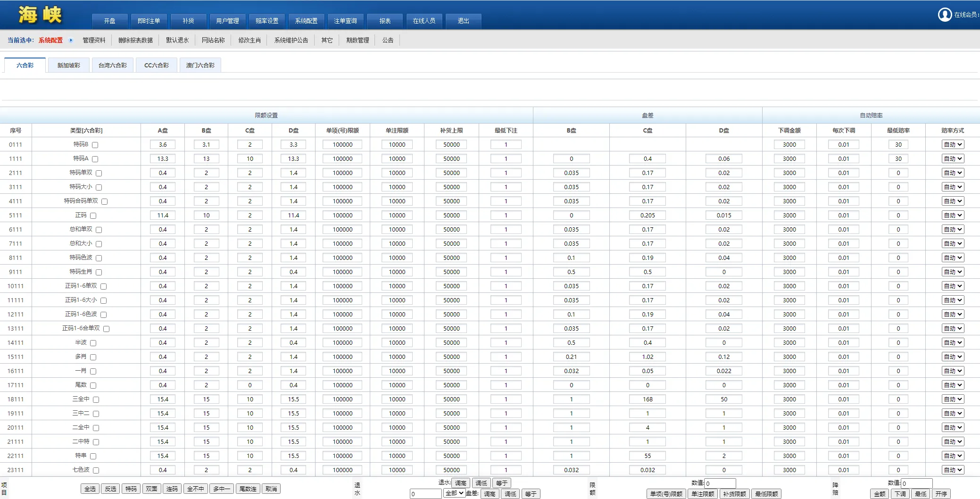
Task: Enable the 三全中 row checkbox
Action: [96, 399]
